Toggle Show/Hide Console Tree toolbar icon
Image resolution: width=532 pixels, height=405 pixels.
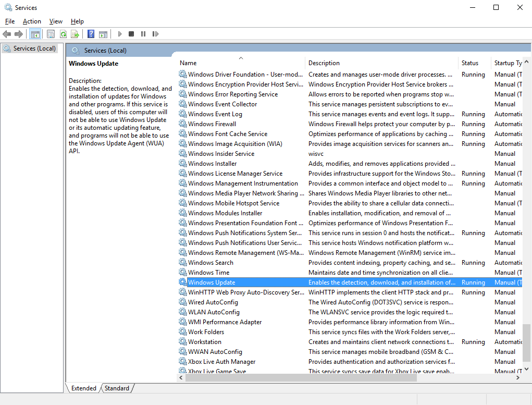click(35, 34)
